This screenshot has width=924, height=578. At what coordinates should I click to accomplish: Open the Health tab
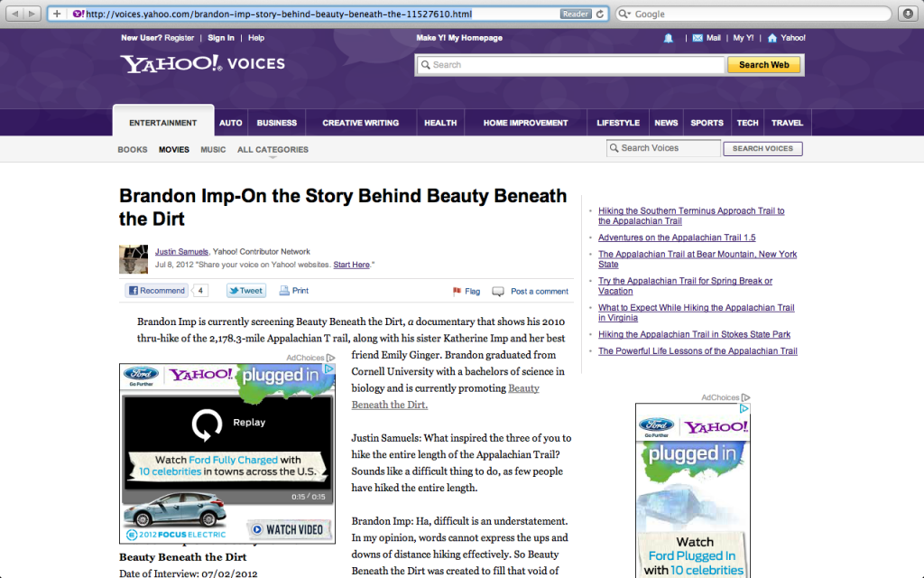pos(440,123)
